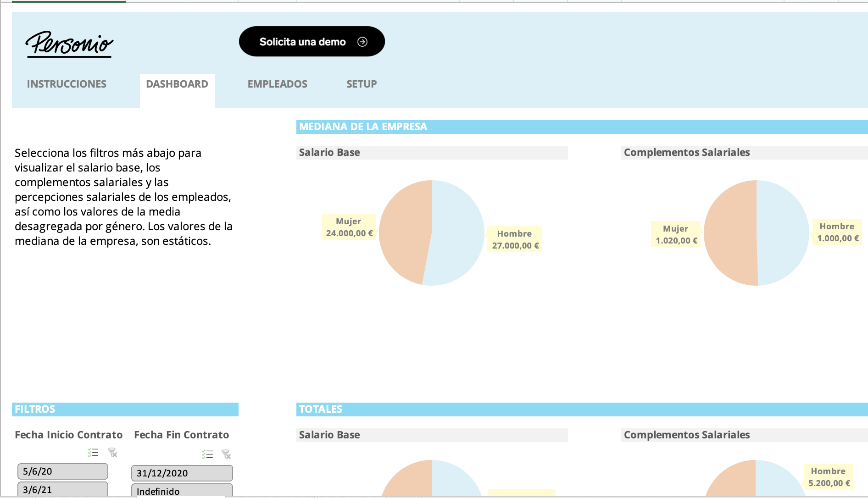Click the Hombre 5.200,00 € data label
Viewport: 868px width, 498px height.
click(x=829, y=477)
